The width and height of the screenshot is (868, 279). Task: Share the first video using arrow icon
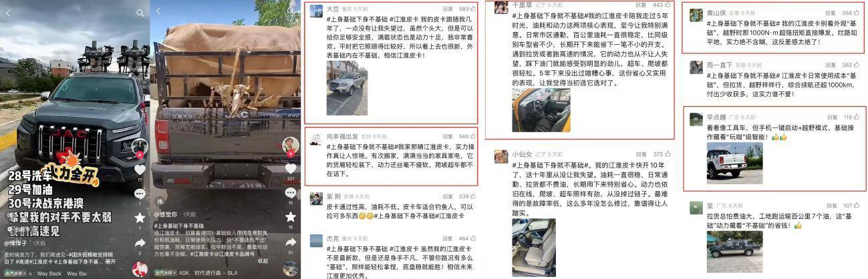[140, 244]
